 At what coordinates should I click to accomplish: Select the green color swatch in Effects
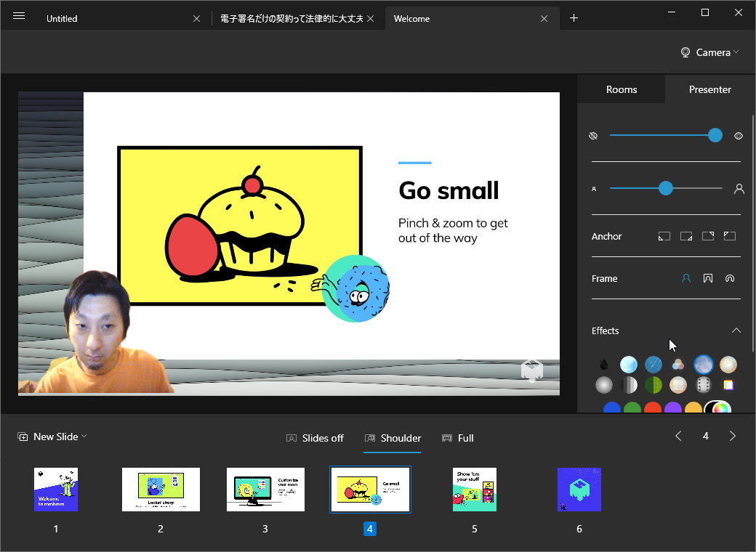[x=632, y=409]
